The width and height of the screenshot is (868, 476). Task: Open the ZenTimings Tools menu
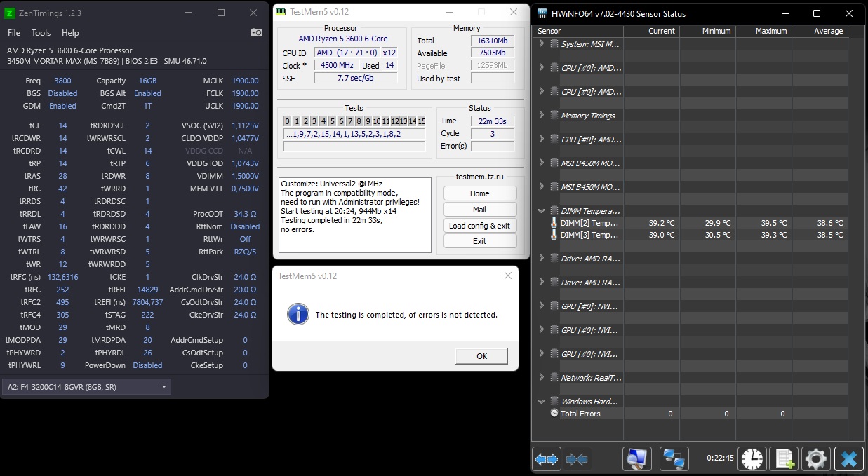pos(41,33)
